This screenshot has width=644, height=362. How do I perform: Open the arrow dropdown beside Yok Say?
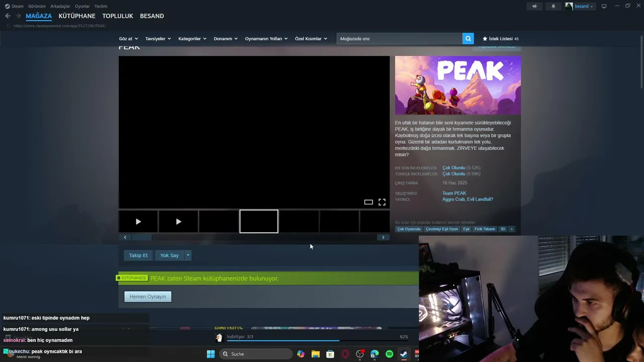[x=188, y=255]
